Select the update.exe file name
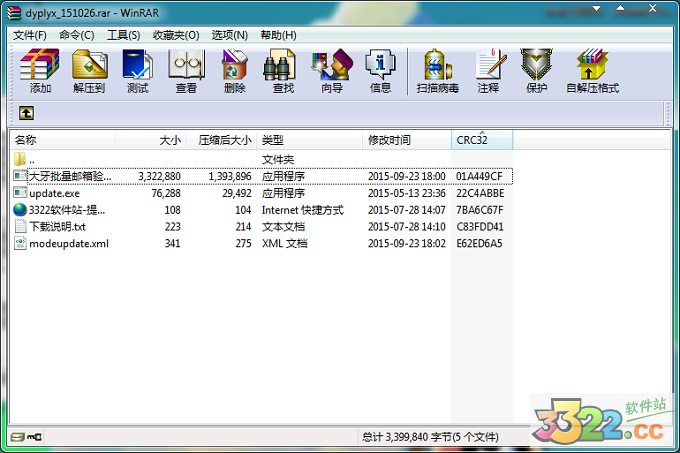 (x=55, y=193)
